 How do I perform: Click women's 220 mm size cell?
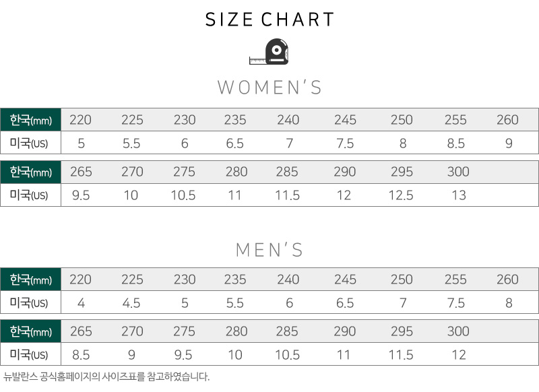pyautogui.click(x=80, y=120)
